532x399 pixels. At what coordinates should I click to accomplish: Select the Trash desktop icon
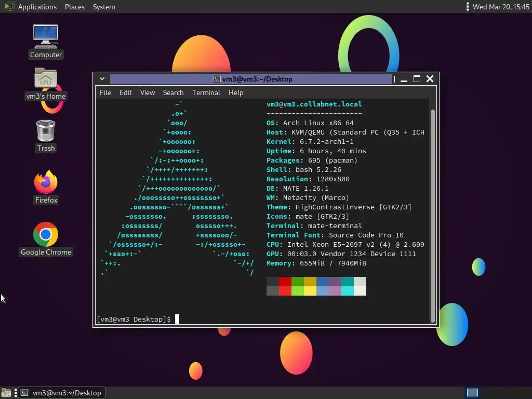(46, 136)
